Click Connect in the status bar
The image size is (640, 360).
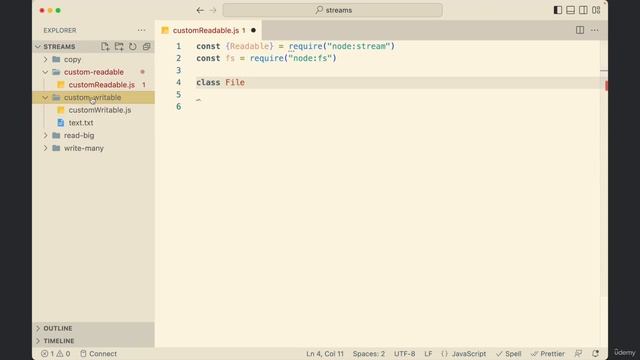pos(98,354)
